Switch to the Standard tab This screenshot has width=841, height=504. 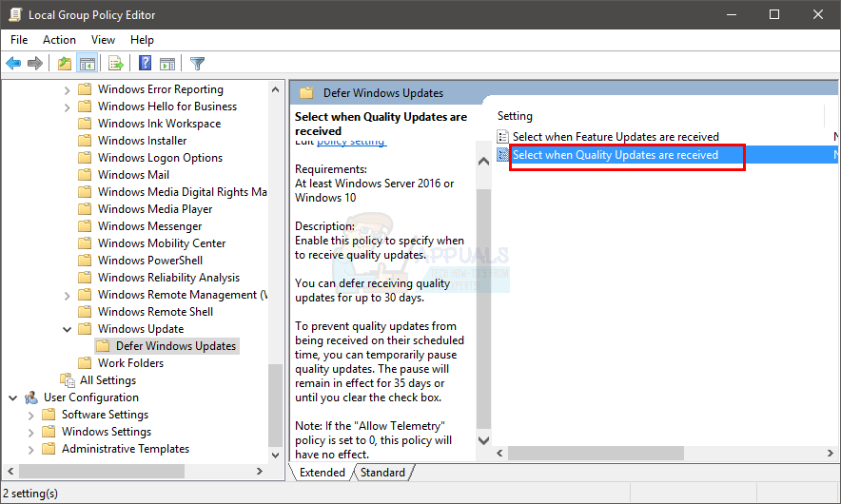[x=382, y=473]
